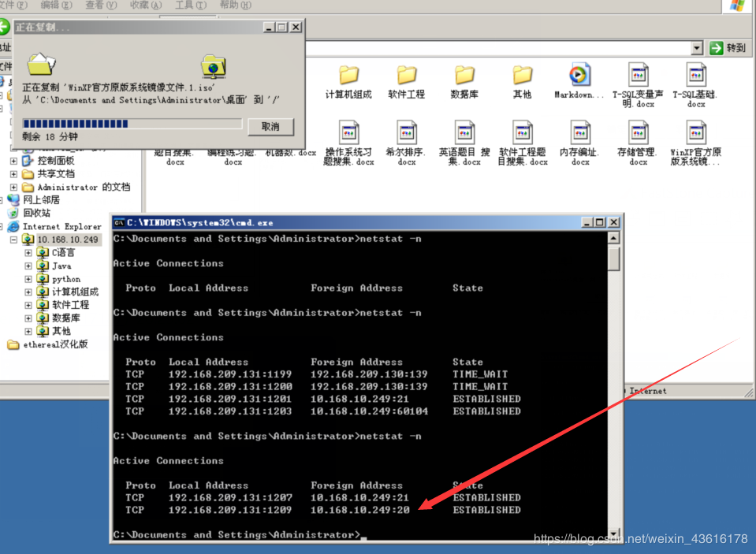The image size is (756, 554).
Task: Click cmd window scrollbar up arrow
Action: (x=613, y=238)
